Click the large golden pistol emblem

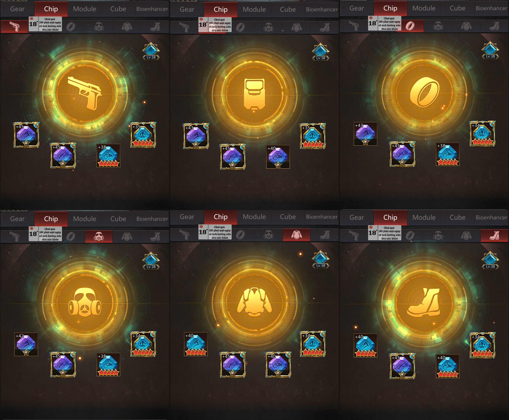(x=85, y=93)
